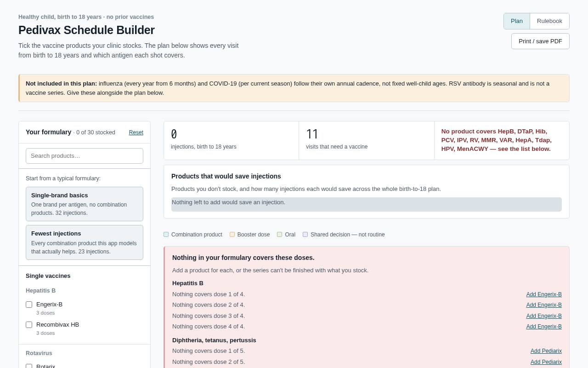This screenshot has width=588, height=368.
Task: Tick the Engerix-B checkbox
Action: pyautogui.click(x=29, y=305)
